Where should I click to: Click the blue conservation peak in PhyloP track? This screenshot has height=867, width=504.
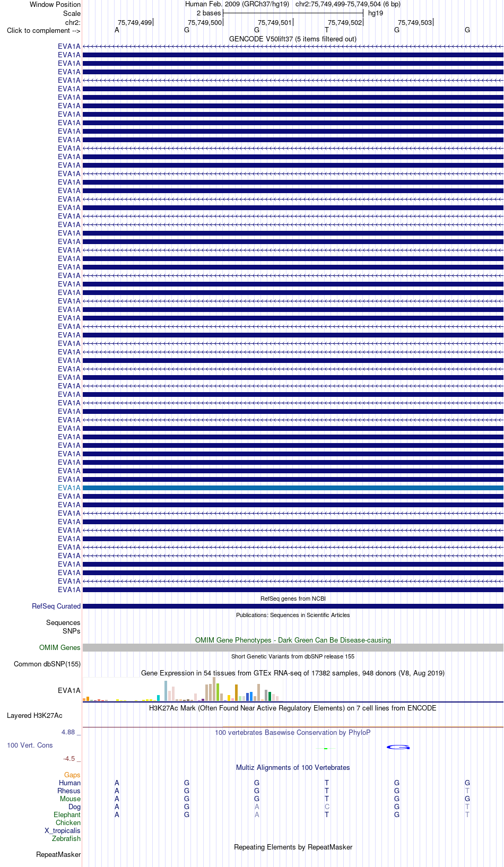[398, 747]
